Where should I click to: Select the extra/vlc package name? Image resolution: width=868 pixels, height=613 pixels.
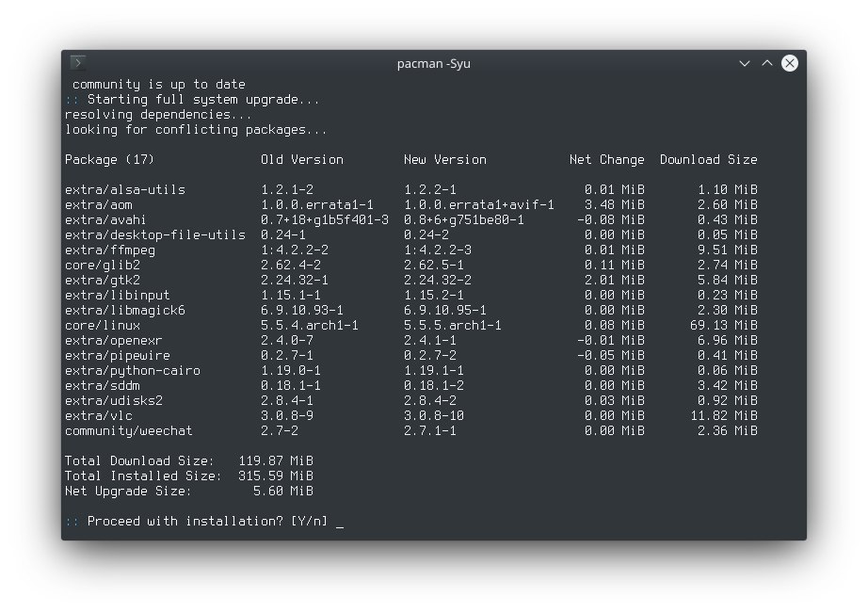99,416
